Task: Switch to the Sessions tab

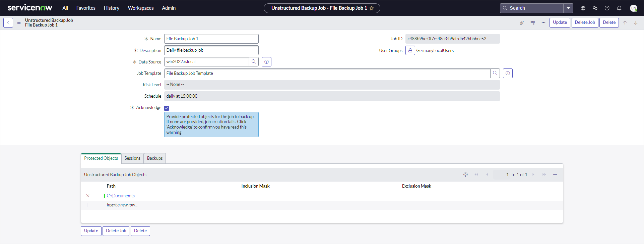Action: [x=132, y=158]
